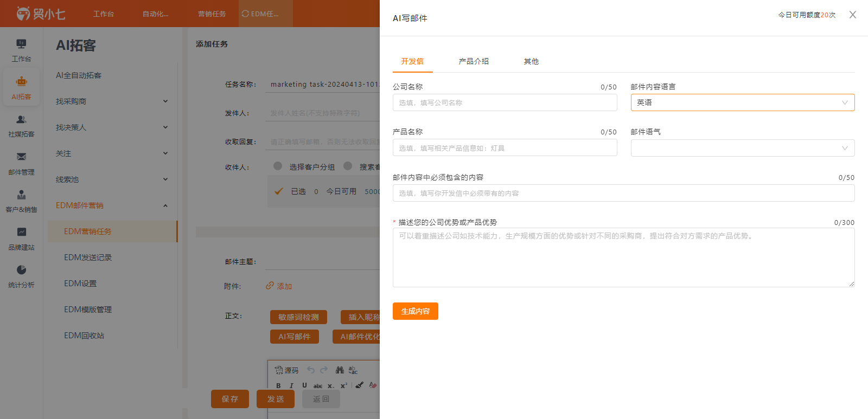Toggle the 已选 checkmark

coord(279,191)
